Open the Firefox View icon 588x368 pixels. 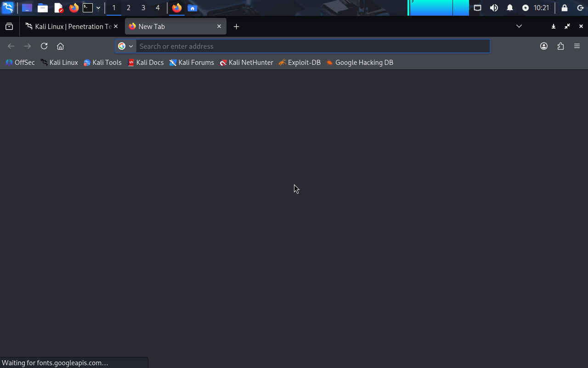point(9,27)
